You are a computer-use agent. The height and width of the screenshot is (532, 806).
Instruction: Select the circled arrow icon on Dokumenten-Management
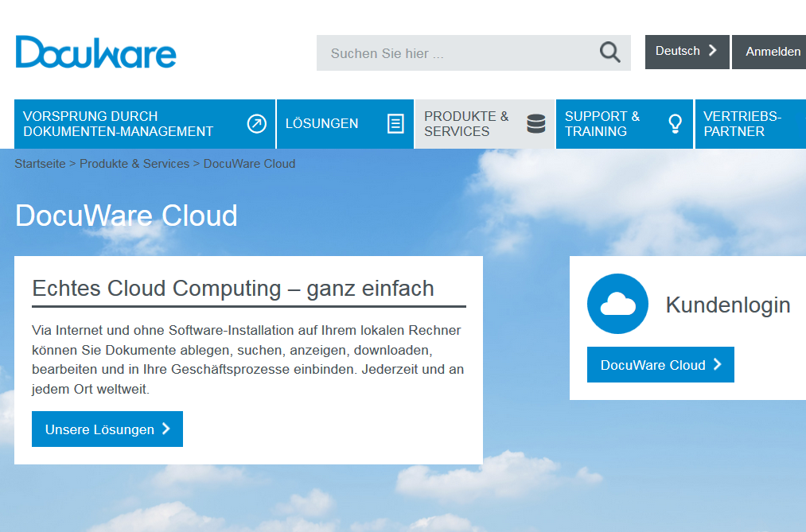coord(256,123)
